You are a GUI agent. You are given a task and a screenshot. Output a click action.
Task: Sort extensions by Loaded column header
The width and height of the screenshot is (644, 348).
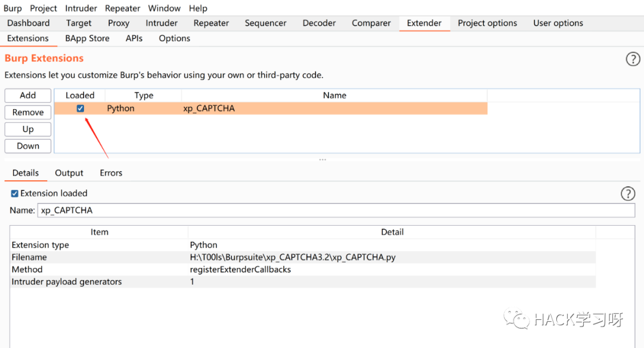pyautogui.click(x=80, y=96)
